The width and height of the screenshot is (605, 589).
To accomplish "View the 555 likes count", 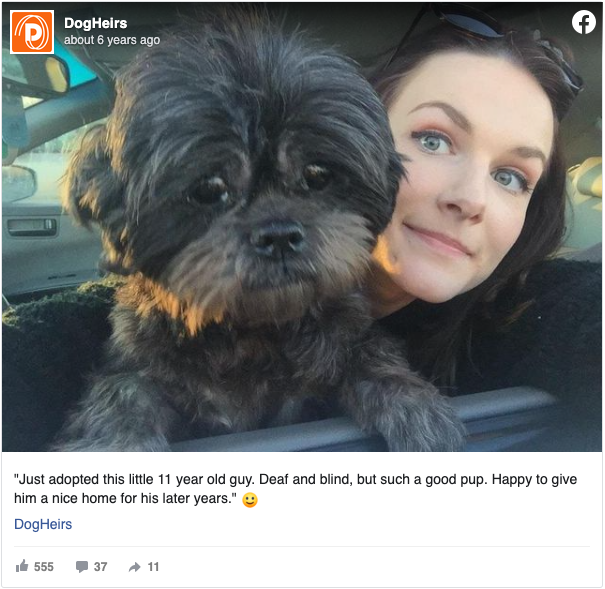I will 44,567.
